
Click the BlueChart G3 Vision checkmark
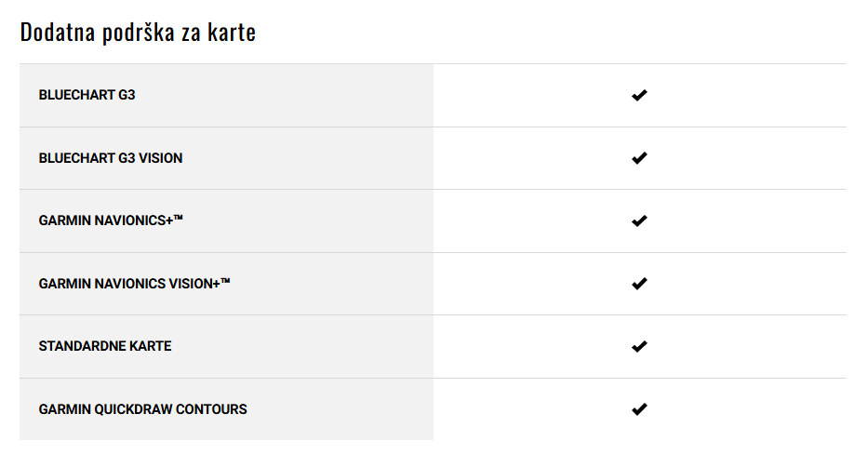pos(639,158)
